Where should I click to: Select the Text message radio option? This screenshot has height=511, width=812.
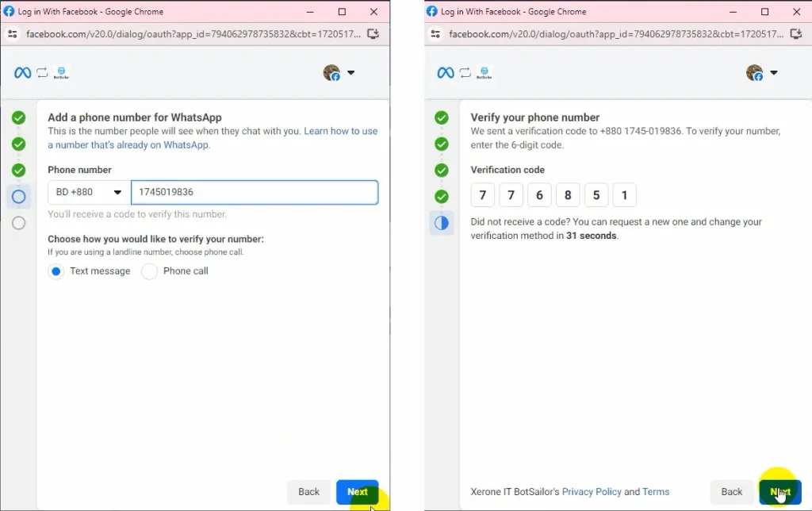(x=56, y=271)
